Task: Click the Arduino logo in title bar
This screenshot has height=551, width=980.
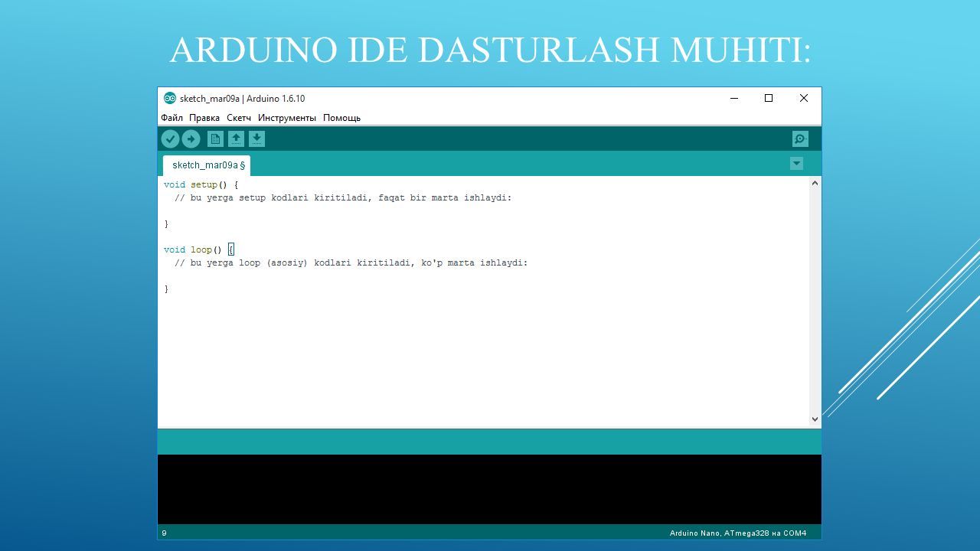Action: click(170, 98)
